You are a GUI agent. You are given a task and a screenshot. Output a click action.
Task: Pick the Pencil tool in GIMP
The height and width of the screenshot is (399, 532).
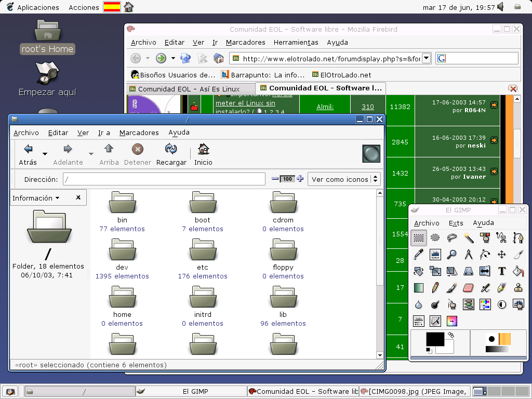click(435, 287)
